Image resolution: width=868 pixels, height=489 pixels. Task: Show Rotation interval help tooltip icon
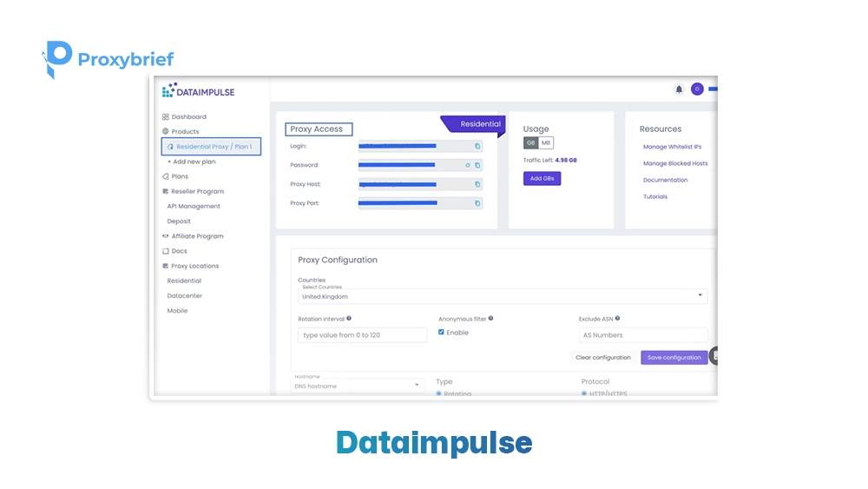(349, 319)
